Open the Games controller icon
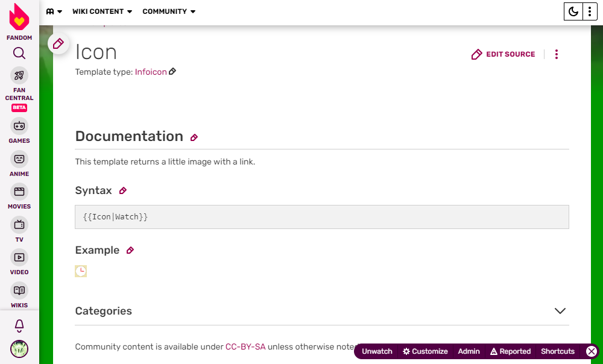This screenshot has height=364, width=603. point(19,126)
